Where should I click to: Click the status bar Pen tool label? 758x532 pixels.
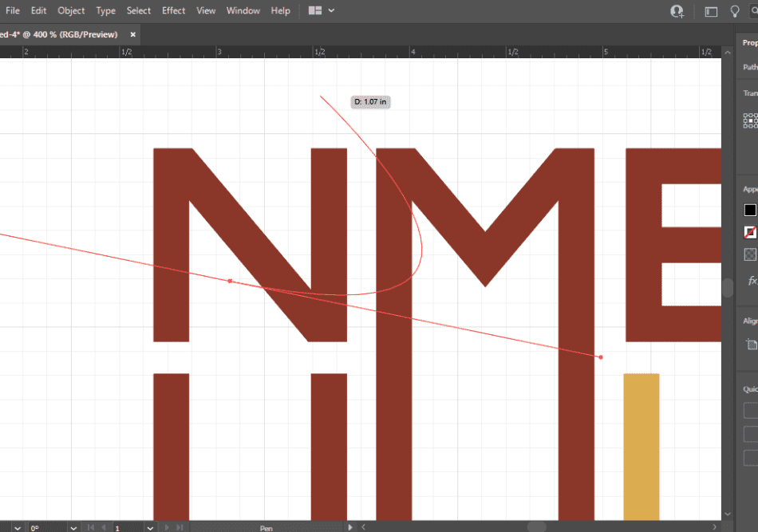pos(266,528)
